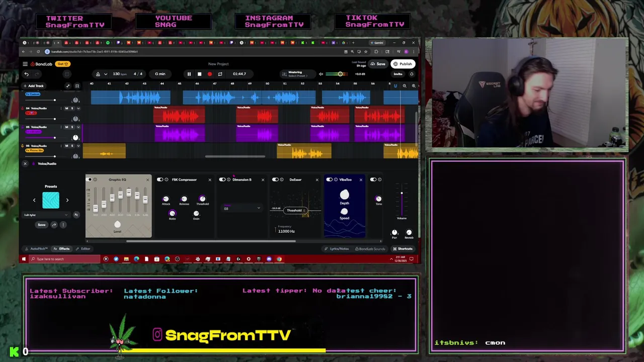
Task: Expand track 04 options chevron
Action: [78, 108]
